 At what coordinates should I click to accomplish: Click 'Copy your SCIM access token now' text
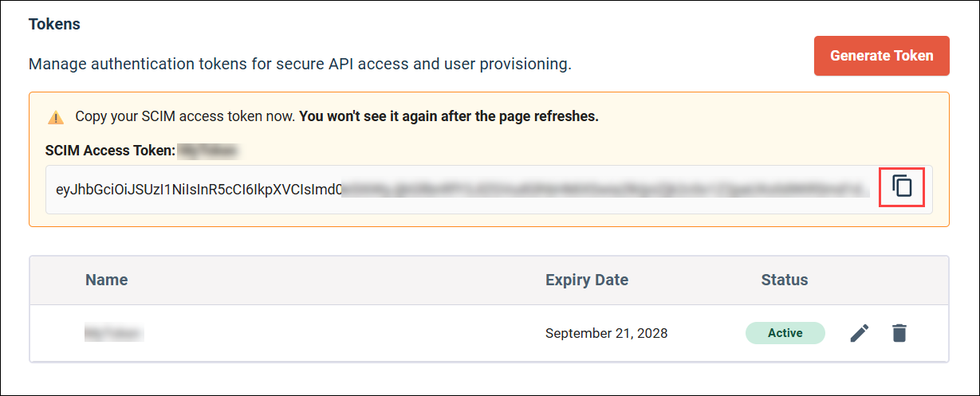185,116
